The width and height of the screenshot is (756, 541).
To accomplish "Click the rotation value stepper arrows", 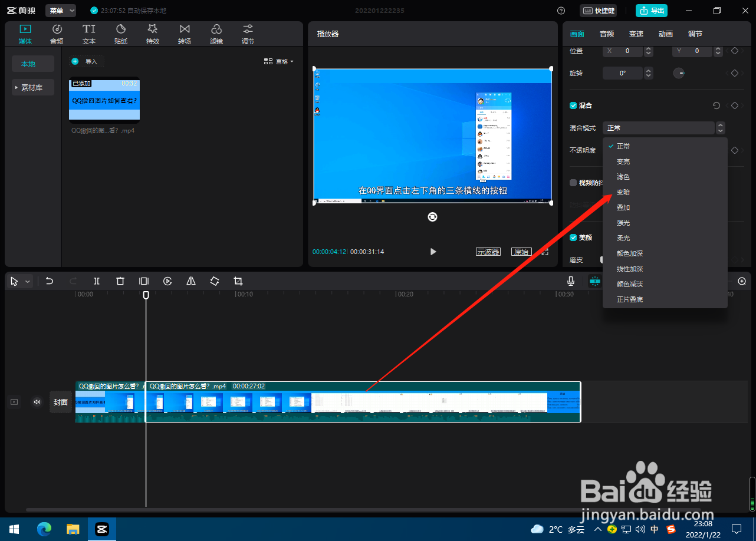I will point(649,73).
